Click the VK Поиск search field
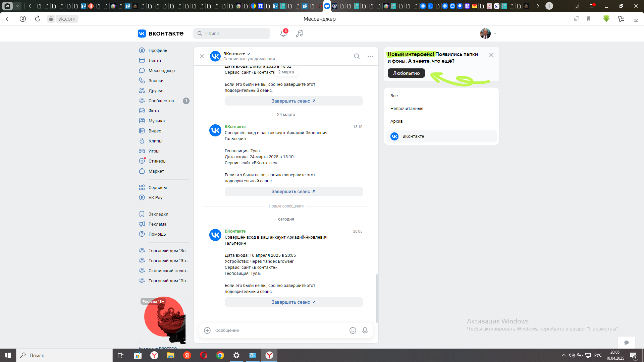The width and height of the screenshot is (644, 362). (231, 34)
